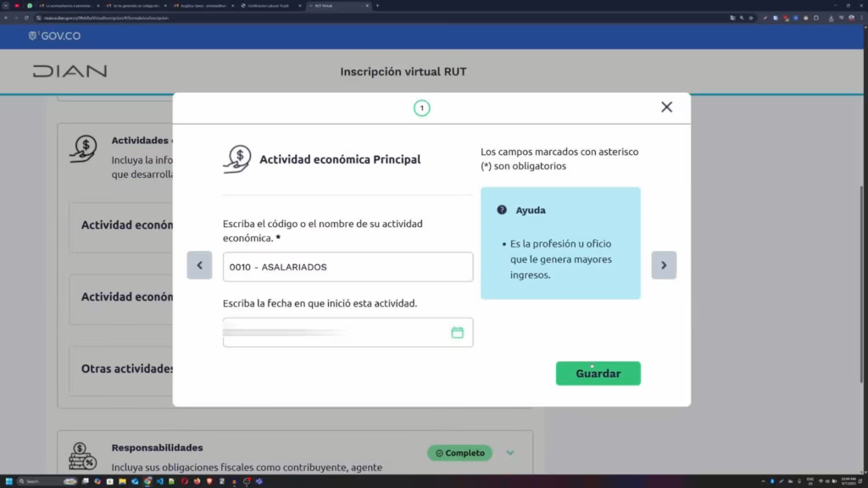Click the Guardar button
This screenshot has height=488, width=868.
tap(598, 374)
